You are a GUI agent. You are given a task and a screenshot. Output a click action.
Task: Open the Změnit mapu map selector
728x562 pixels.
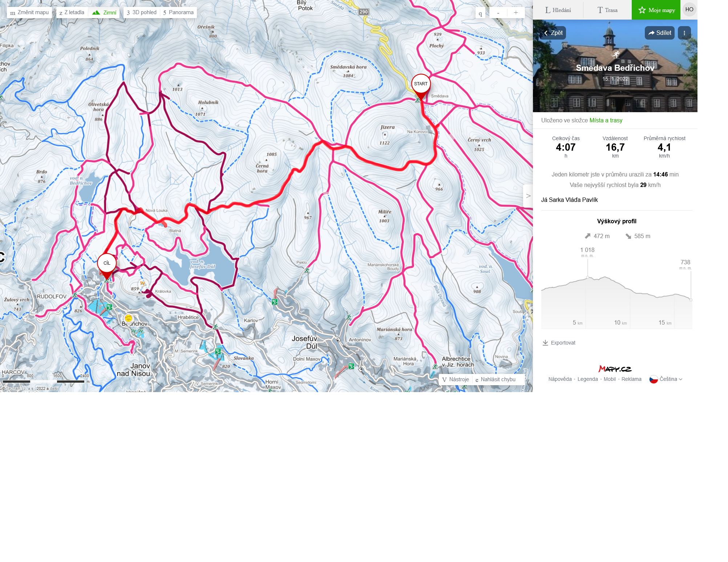coord(29,13)
